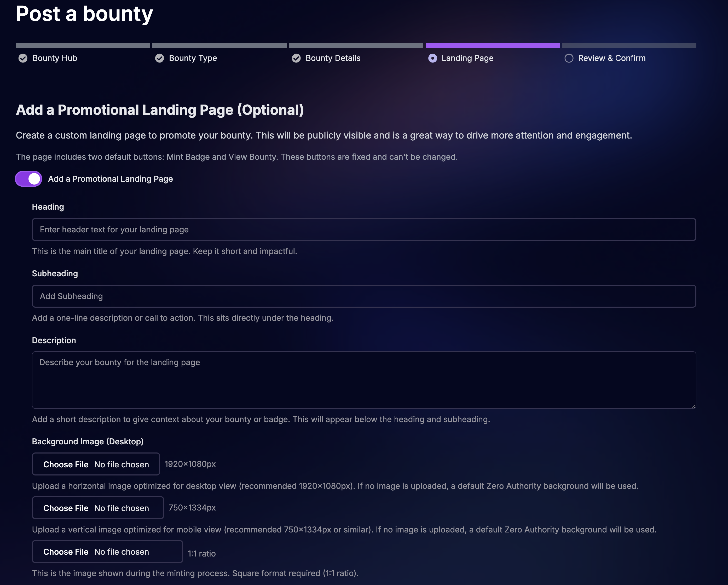Choose File for 1:1 ratio minting image

[x=66, y=552]
